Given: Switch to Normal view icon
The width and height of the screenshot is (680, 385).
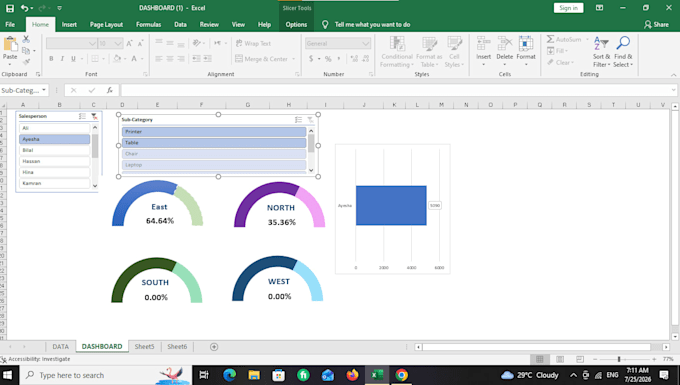Looking at the screenshot, I should click(x=539, y=359).
